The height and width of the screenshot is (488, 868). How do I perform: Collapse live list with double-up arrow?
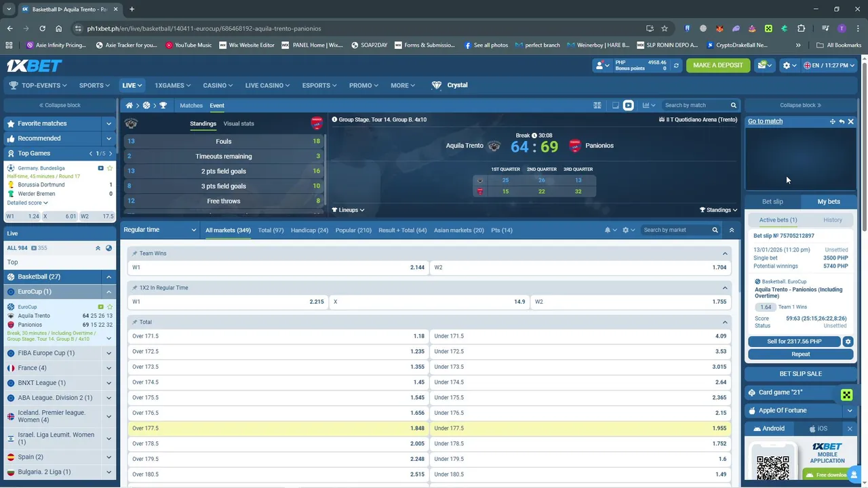[98, 248]
